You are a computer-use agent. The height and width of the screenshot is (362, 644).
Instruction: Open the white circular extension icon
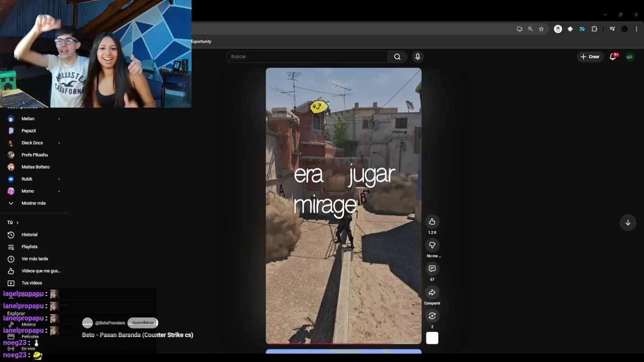coord(558,29)
